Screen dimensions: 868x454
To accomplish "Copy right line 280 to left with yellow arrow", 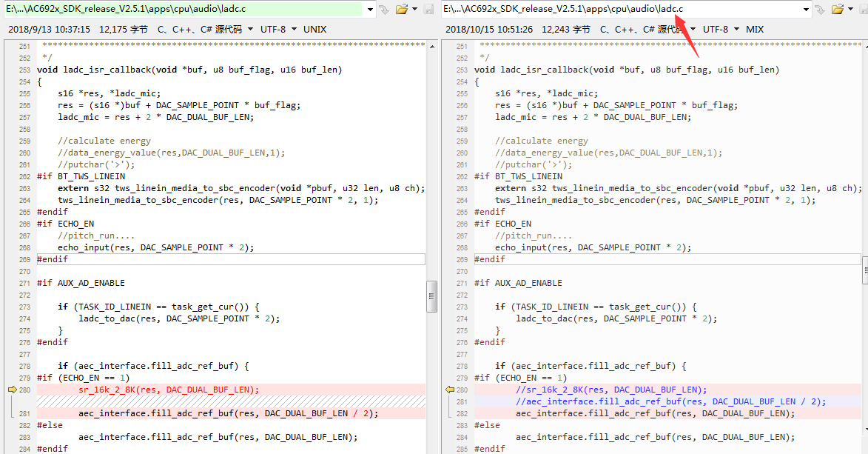I will point(449,390).
